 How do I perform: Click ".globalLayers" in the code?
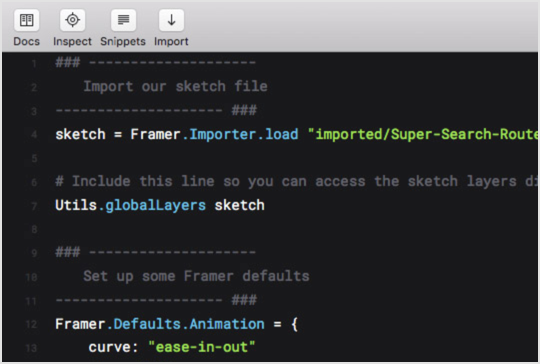click(x=152, y=205)
